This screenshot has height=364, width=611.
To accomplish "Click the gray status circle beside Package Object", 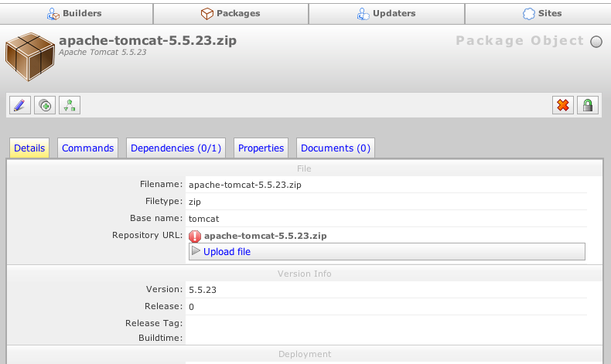I will coord(596,42).
